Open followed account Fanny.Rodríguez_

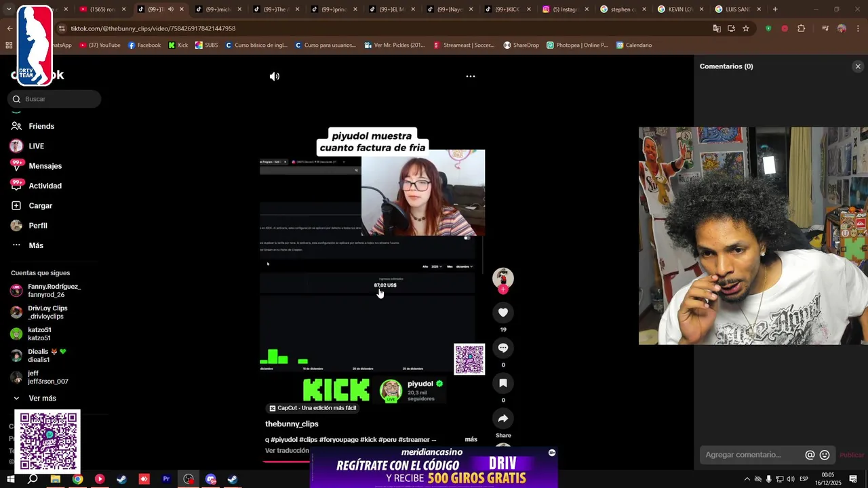pyautogui.click(x=46, y=291)
